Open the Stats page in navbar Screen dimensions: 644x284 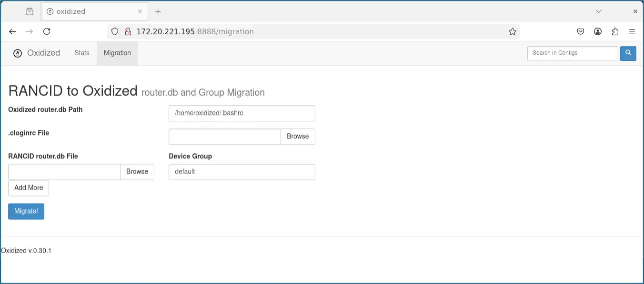tap(82, 53)
